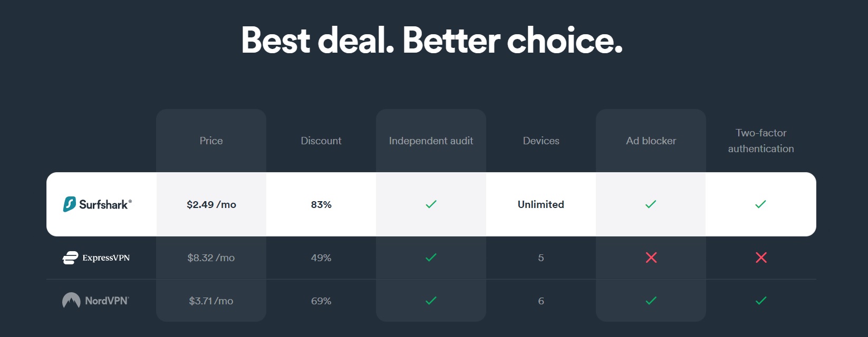Click the Devices column header
Image resolution: width=868 pixels, height=337 pixels.
[541, 141]
